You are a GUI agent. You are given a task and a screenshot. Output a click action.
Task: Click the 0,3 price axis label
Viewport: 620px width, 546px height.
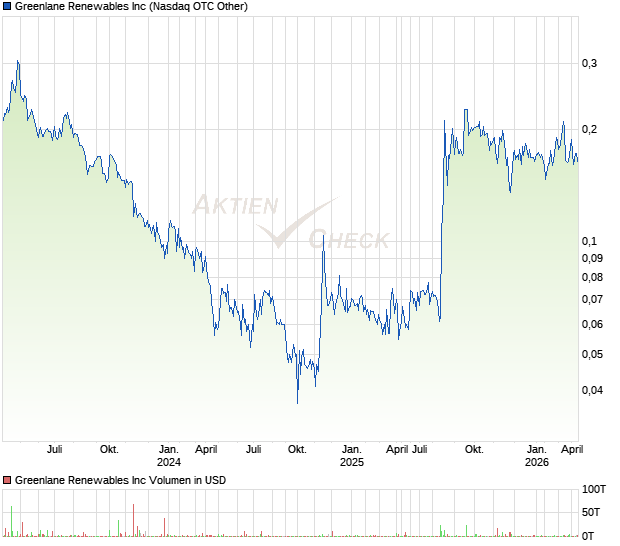point(589,63)
